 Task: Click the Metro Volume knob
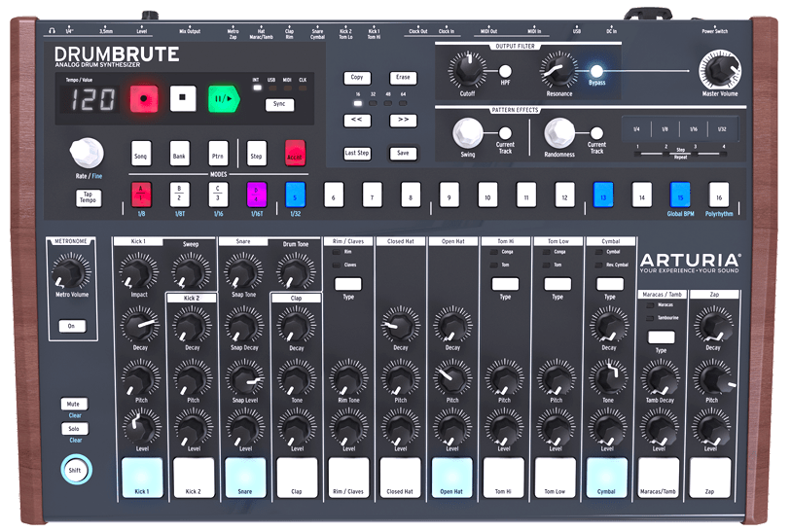click(x=71, y=271)
